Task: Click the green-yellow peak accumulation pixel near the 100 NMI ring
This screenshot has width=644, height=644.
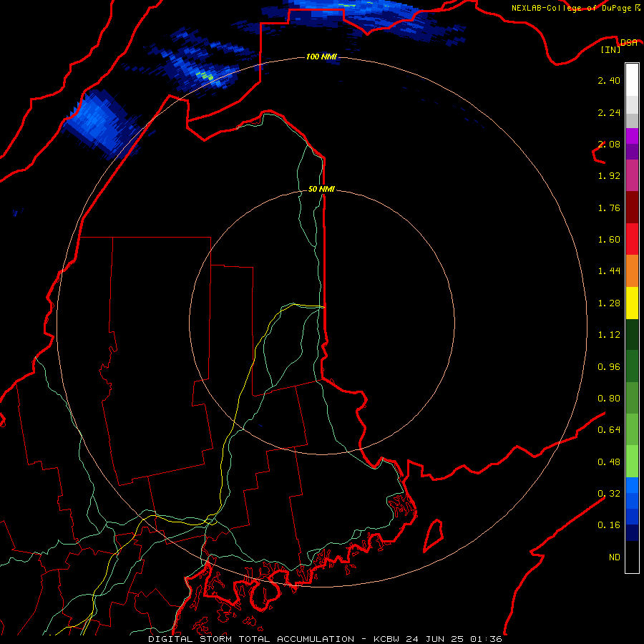Action: 205,75
